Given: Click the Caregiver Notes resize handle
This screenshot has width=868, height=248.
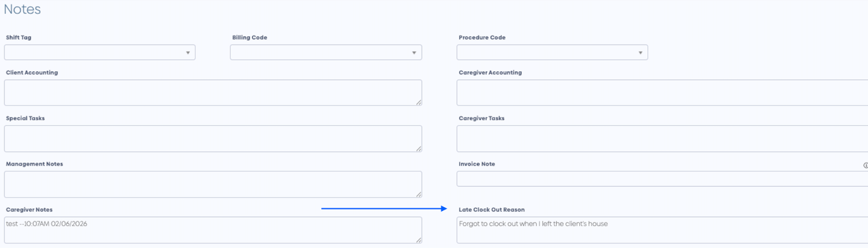Looking at the screenshot, I should pyautogui.click(x=419, y=240).
